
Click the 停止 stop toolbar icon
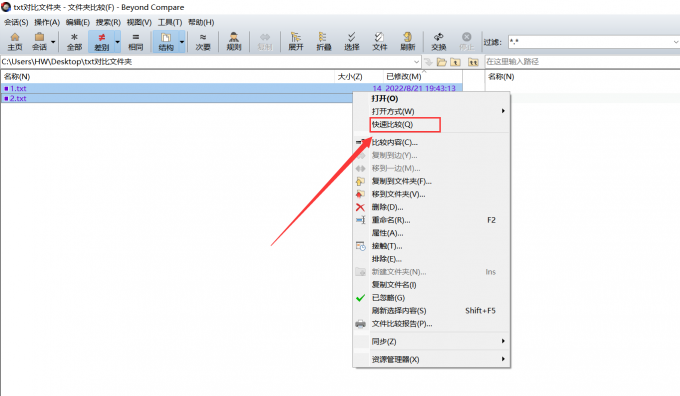click(x=467, y=42)
